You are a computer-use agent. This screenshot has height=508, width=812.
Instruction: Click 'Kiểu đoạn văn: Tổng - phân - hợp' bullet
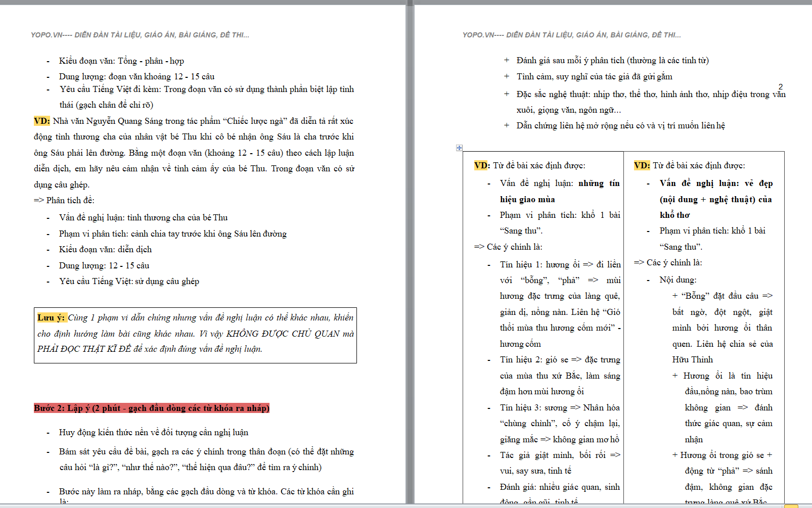[121, 61]
